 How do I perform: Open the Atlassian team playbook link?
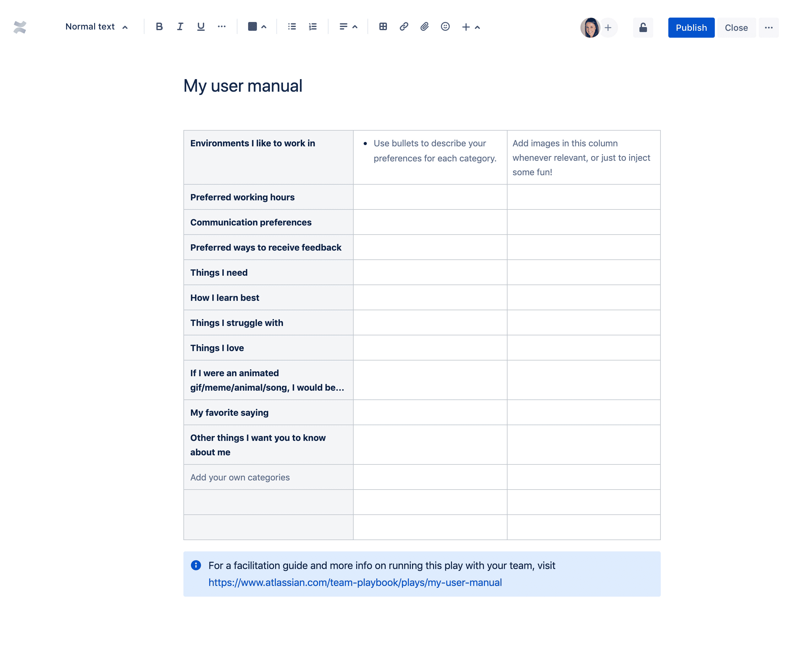pos(355,582)
